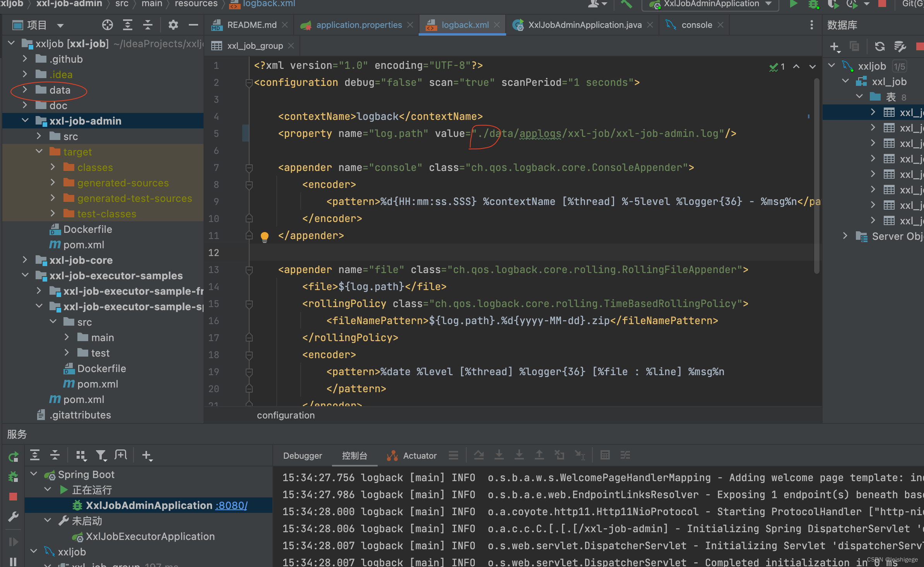Screen dimensions: 924x567
Task: Click the add data source plus icon
Action: coord(835,47)
